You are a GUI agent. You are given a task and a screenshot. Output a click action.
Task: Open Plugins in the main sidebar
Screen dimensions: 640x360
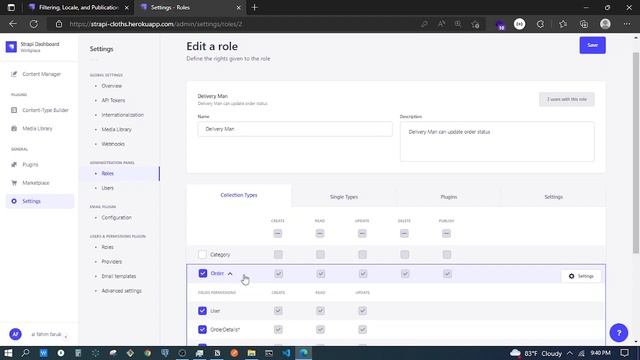point(25,164)
